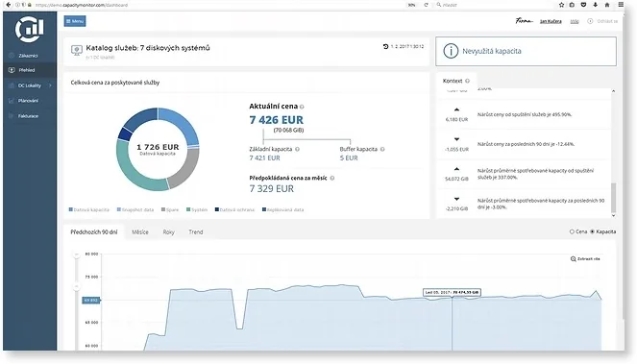This screenshot has height=364, width=637.
Task: Click browser reload button
Action: tap(426, 5)
